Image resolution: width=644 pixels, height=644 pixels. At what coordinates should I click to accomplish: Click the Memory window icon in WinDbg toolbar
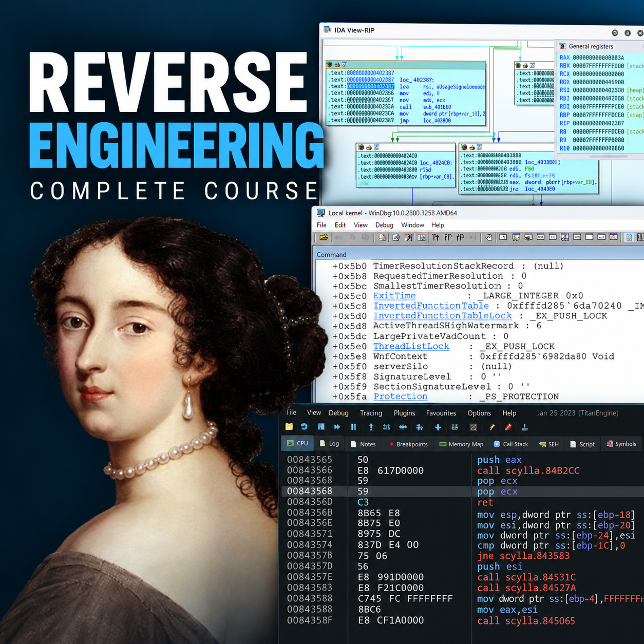pos(553,237)
